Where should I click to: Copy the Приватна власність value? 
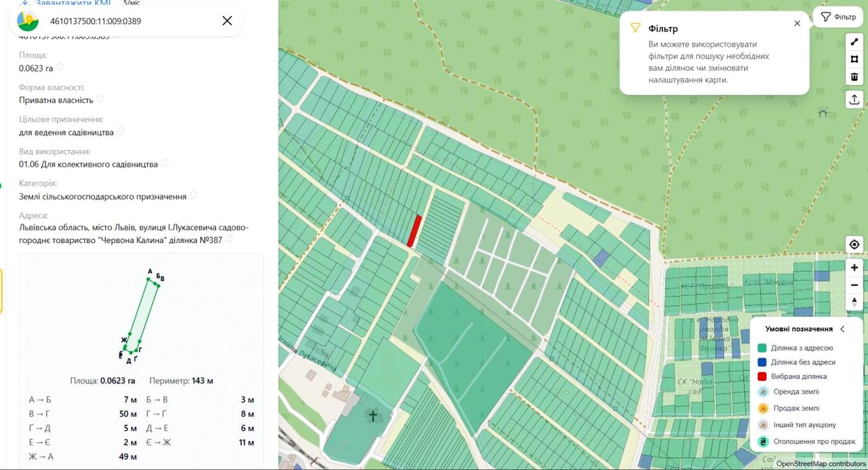[100, 99]
